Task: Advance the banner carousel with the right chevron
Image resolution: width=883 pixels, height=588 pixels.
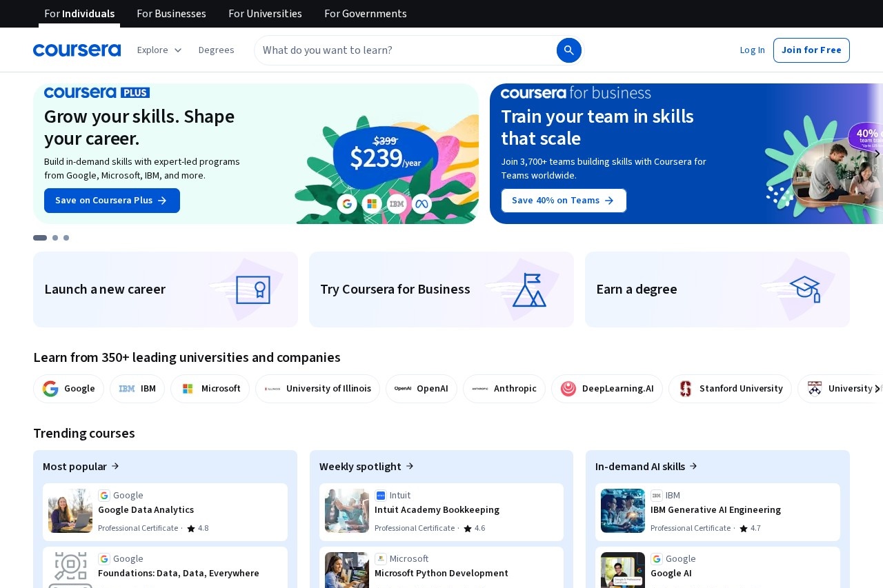Action: click(x=877, y=154)
